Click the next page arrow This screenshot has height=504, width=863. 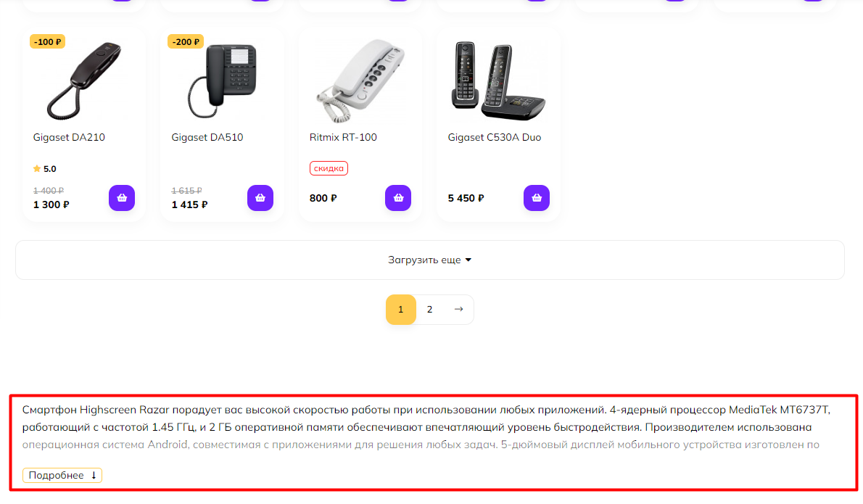coord(458,310)
